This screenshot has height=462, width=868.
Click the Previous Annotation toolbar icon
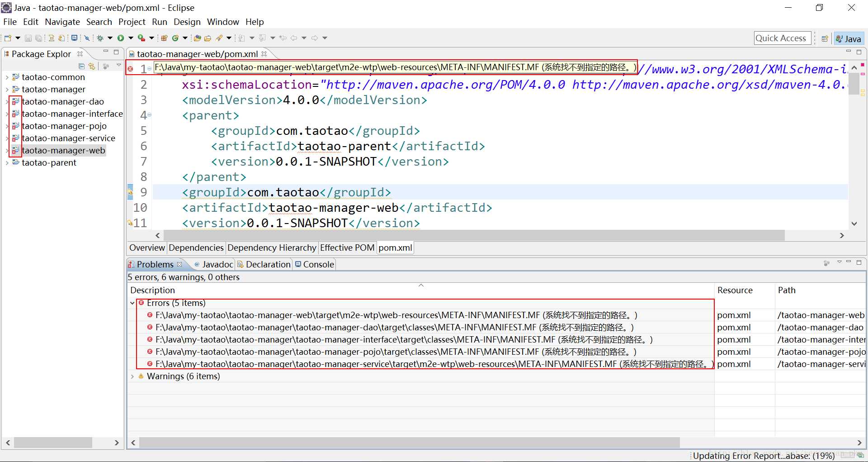point(262,38)
